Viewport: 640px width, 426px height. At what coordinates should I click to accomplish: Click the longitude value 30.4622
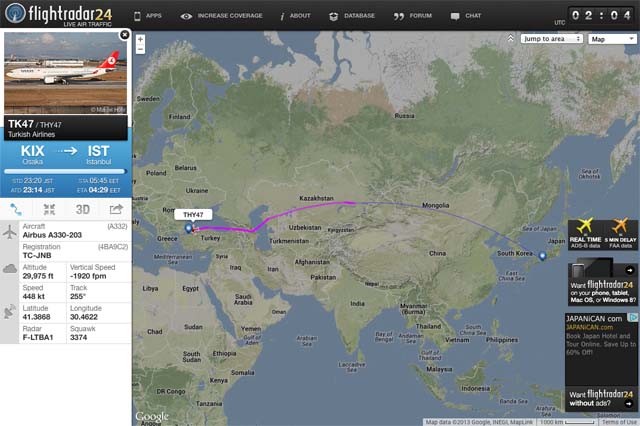pos(84,317)
